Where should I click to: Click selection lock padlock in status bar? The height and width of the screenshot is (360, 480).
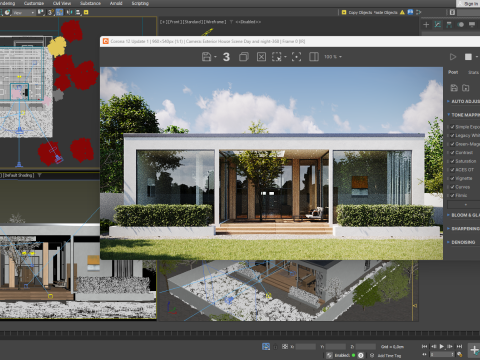coord(275,347)
